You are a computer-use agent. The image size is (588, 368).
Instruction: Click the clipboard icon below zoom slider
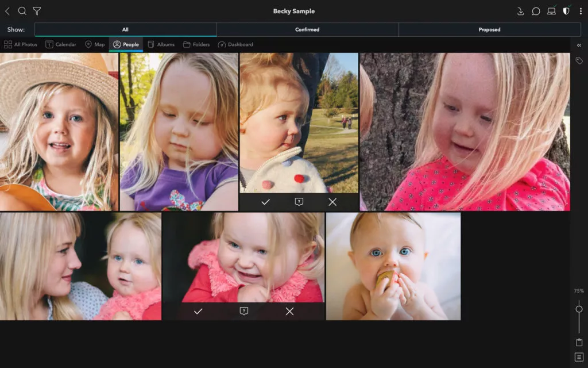click(579, 342)
